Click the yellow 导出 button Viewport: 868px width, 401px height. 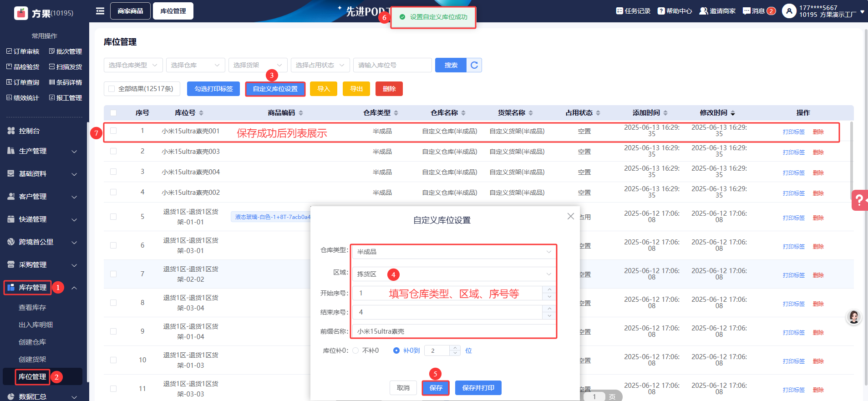pos(356,89)
